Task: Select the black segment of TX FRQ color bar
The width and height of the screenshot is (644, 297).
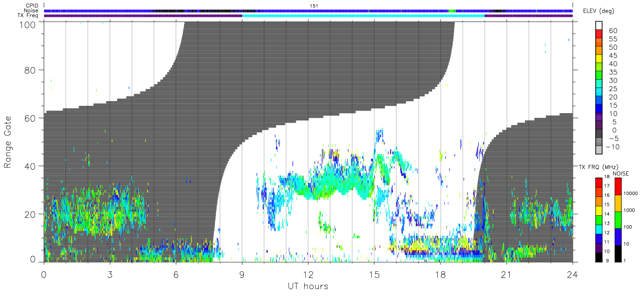Action: (599, 256)
